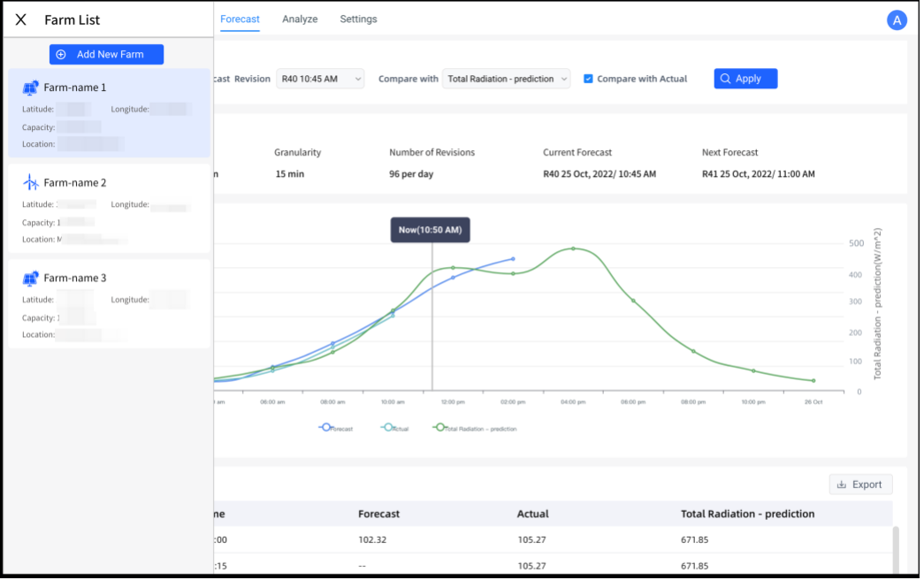Image resolution: width=924 pixels, height=580 pixels.
Task: Open the Revision R40 10:45 AM dropdown
Action: click(x=320, y=79)
